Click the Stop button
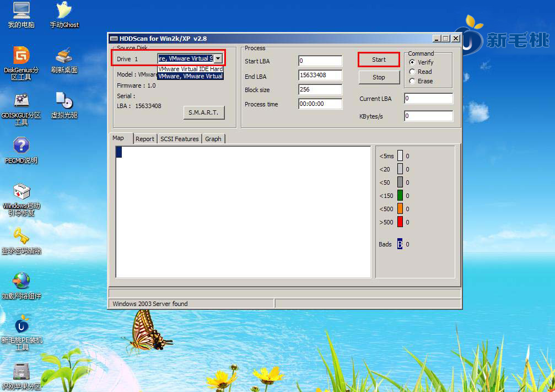The width and height of the screenshot is (555, 392). click(379, 77)
